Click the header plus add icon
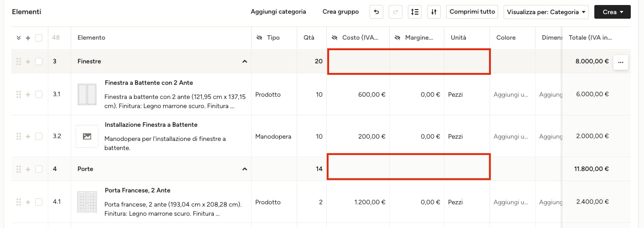 [28, 38]
